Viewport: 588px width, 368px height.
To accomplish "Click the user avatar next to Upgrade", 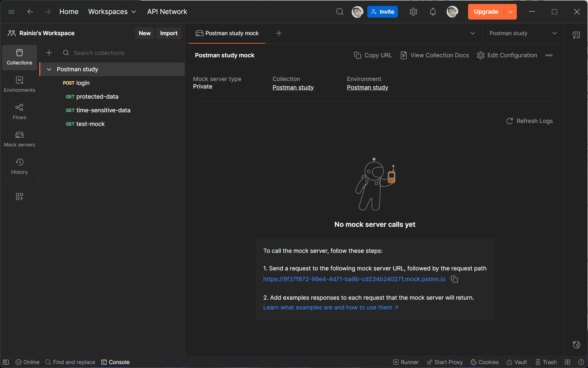I will [x=452, y=12].
